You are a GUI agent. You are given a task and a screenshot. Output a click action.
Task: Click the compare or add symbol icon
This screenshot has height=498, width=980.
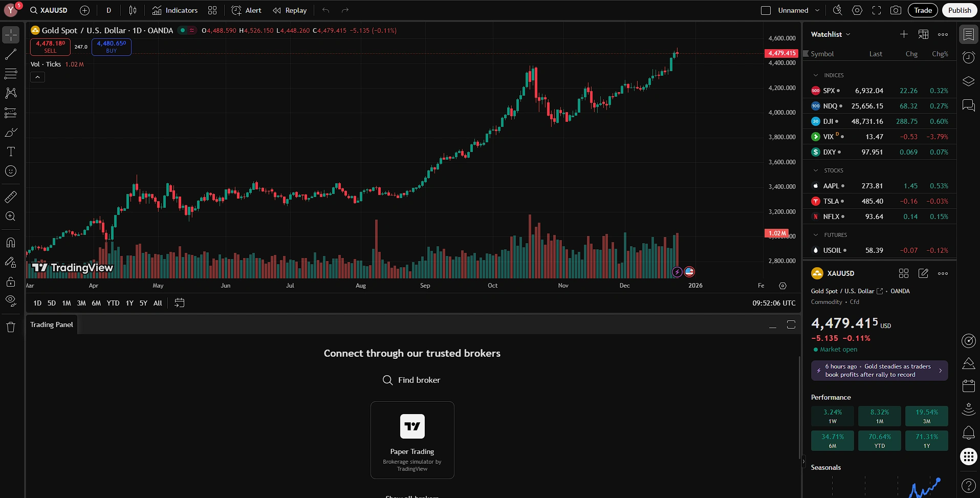[x=85, y=10]
